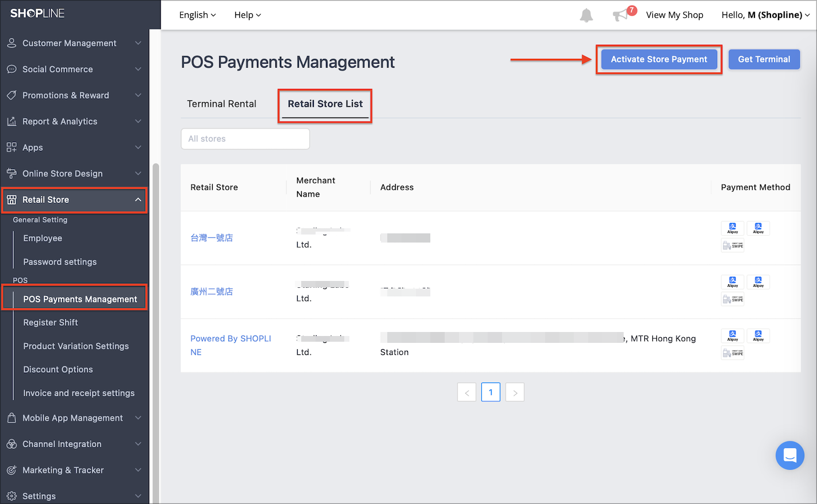Screen dimensions: 817x504
Task: Click the All stores filter field
Action: tap(245, 139)
